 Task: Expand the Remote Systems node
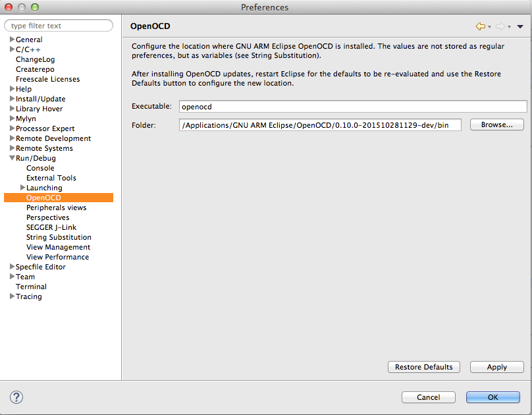(x=12, y=148)
